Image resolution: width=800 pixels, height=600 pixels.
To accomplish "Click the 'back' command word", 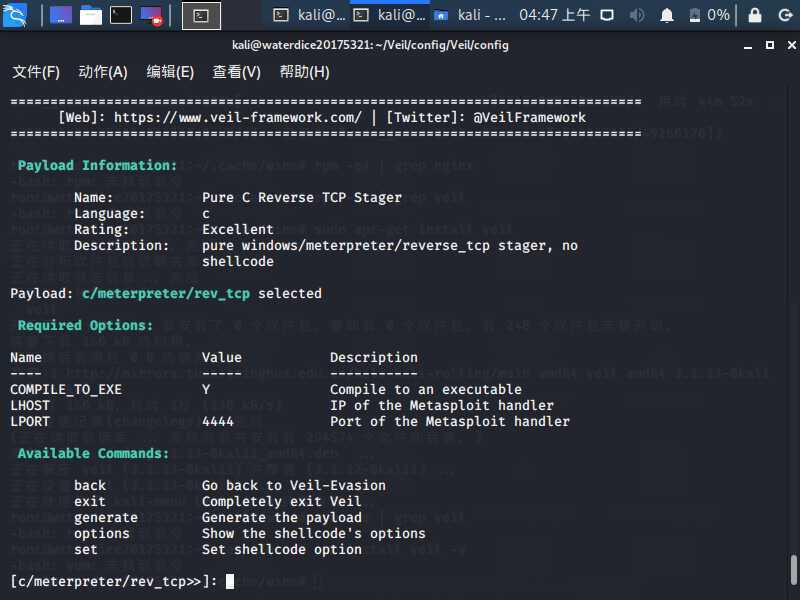I will point(90,486).
